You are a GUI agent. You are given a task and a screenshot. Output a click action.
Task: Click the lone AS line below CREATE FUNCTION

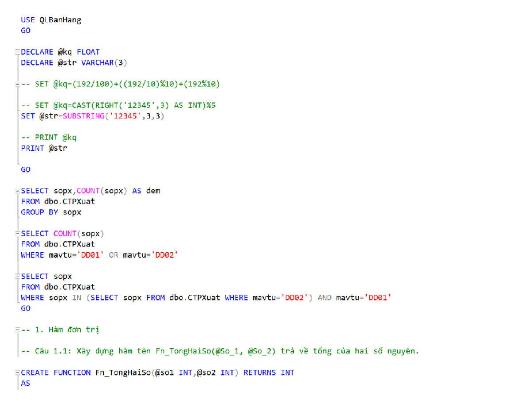point(26,383)
